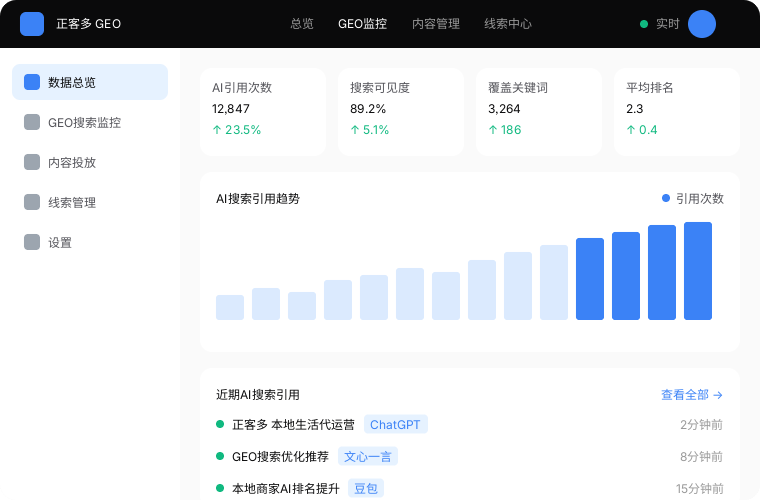Click the 数据总览 sidebar icon
Screen dimensions: 760x500
(x=32, y=82)
